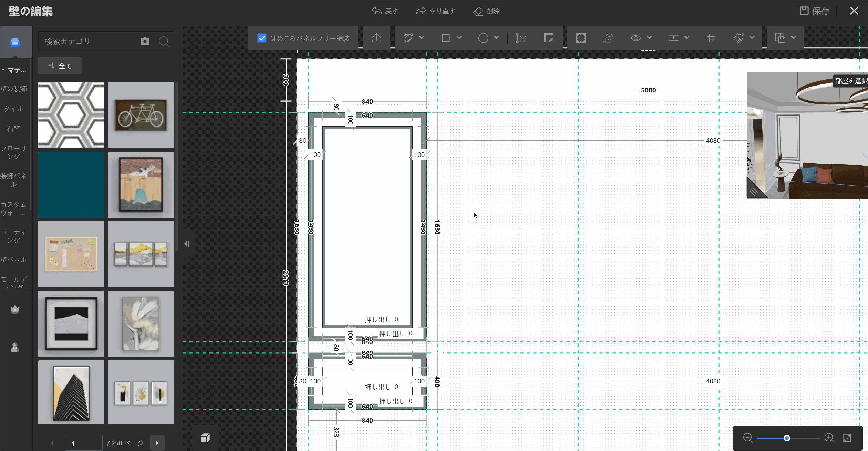This screenshot has height=451, width=868.
Task: Expand the copy-save template dropdown
Action: coord(794,37)
